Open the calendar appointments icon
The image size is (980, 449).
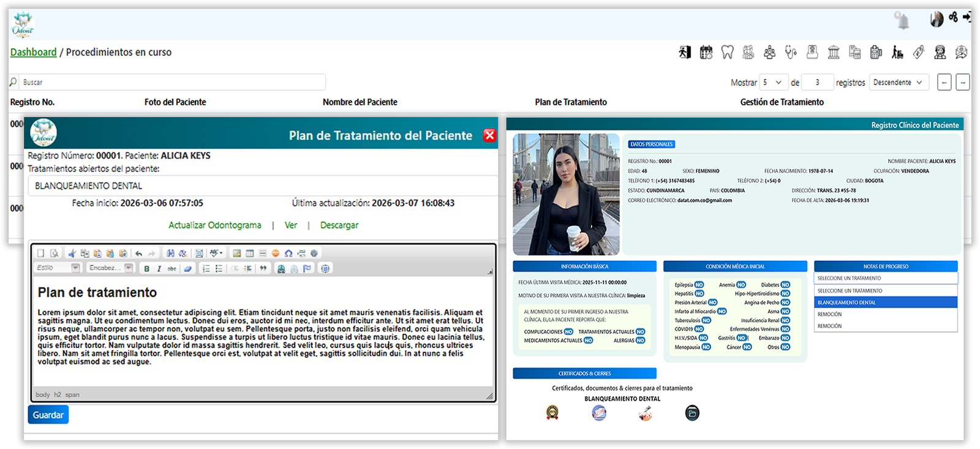pyautogui.click(x=706, y=53)
